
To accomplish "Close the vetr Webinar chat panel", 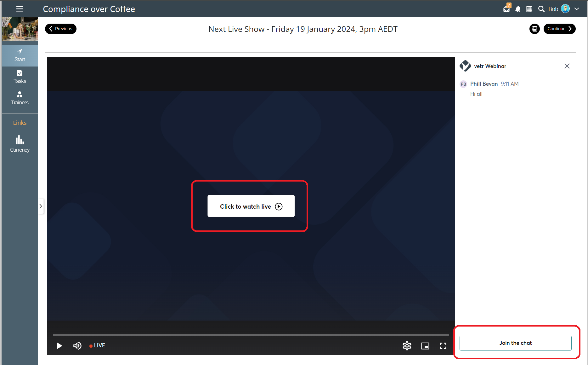I will (x=567, y=66).
